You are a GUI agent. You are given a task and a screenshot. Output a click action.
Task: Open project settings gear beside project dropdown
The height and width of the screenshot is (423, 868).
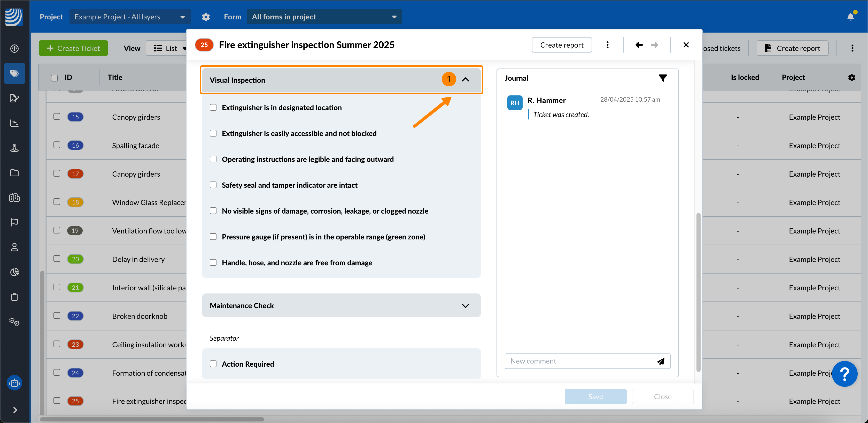206,17
